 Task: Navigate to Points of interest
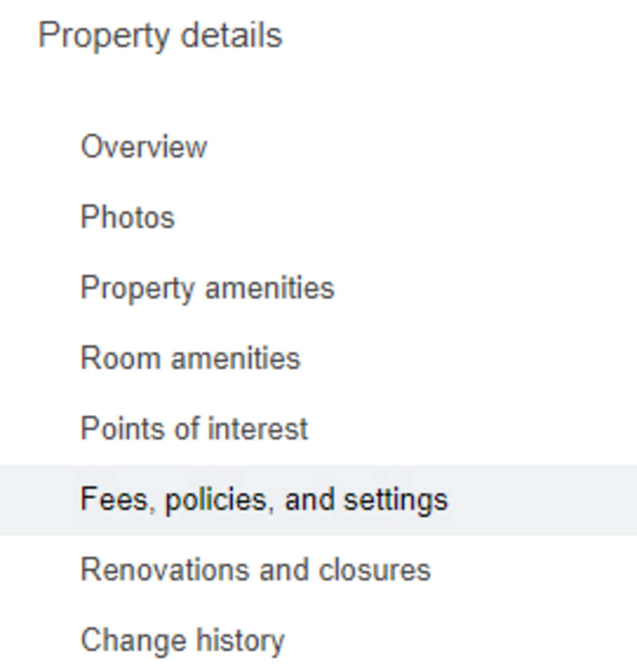(x=194, y=429)
